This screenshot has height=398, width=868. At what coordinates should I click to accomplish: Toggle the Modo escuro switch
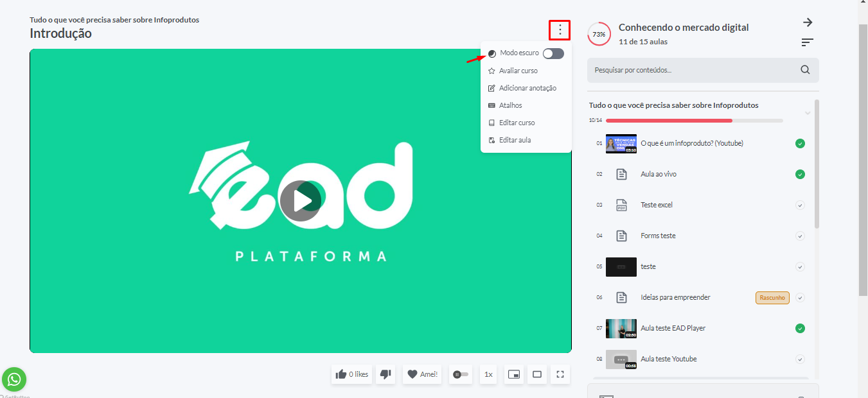click(553, 53)
